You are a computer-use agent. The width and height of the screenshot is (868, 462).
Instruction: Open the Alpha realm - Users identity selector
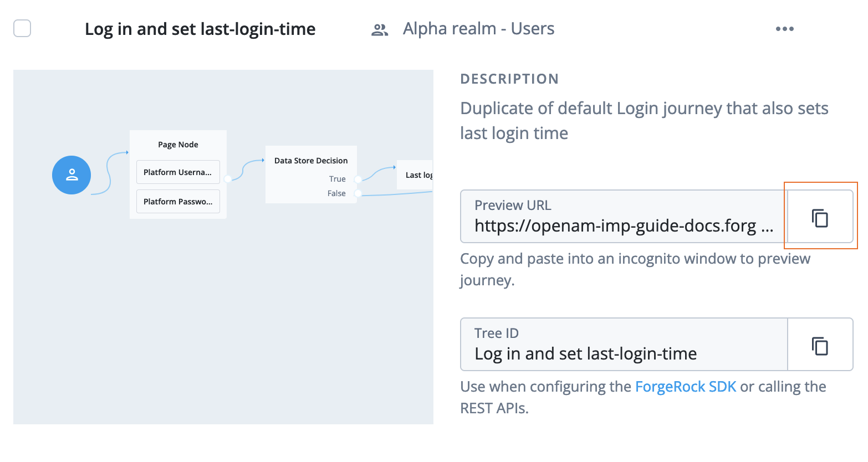[x=478, y=28]
